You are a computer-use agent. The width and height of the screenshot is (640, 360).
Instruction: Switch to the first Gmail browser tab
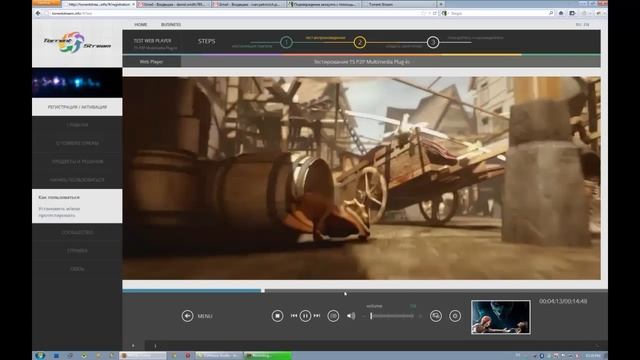[173, 4]
